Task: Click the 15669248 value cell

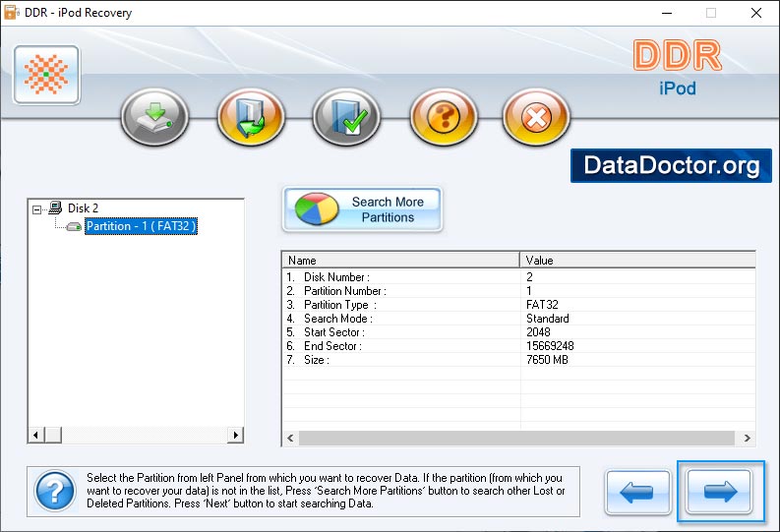Action: [550, 346]
